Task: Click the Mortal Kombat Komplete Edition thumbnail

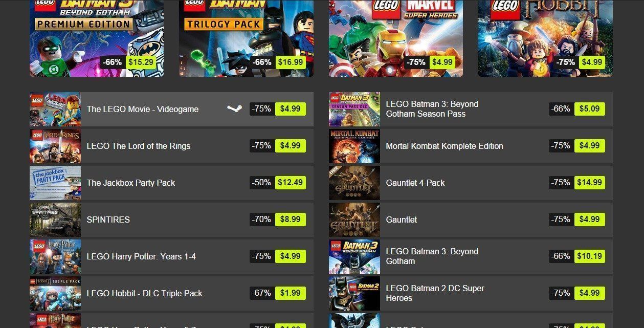Action: click(x=354, y=146)
